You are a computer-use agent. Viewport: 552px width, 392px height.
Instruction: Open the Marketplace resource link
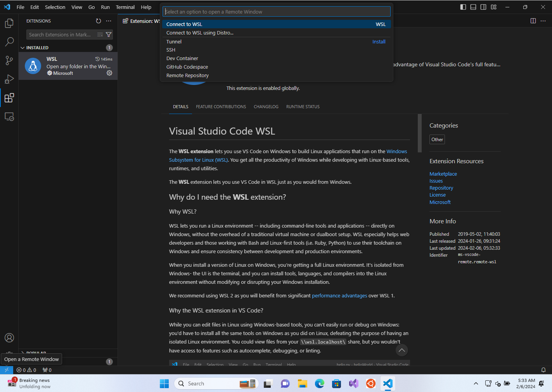point(443,174)
